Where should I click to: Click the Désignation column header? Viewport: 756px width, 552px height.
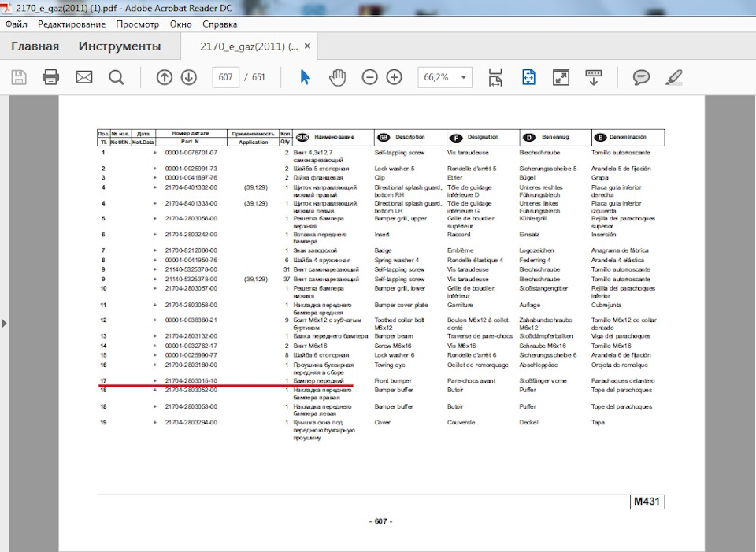click(483, 137)
